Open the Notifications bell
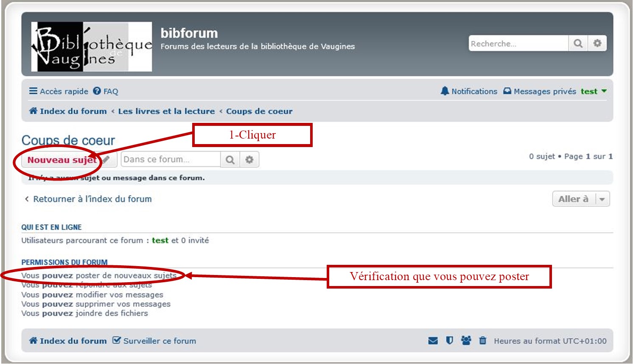 (x=469, y=91)
